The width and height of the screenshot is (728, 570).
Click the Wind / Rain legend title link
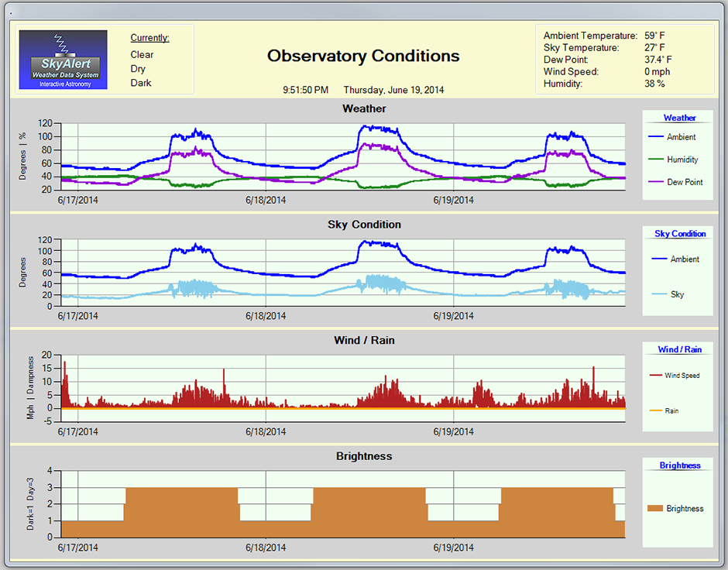coord(679,350)
